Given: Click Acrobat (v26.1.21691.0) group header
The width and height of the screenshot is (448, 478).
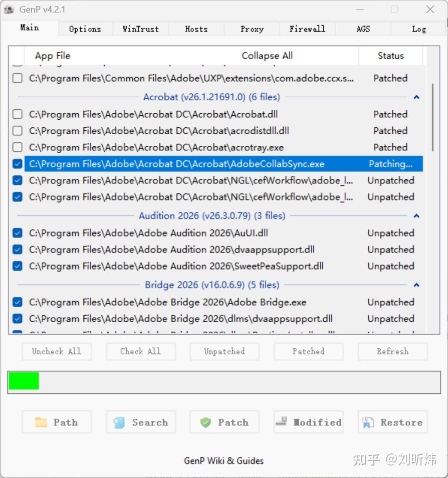Looking at the screenshot, I should [211, 97].
